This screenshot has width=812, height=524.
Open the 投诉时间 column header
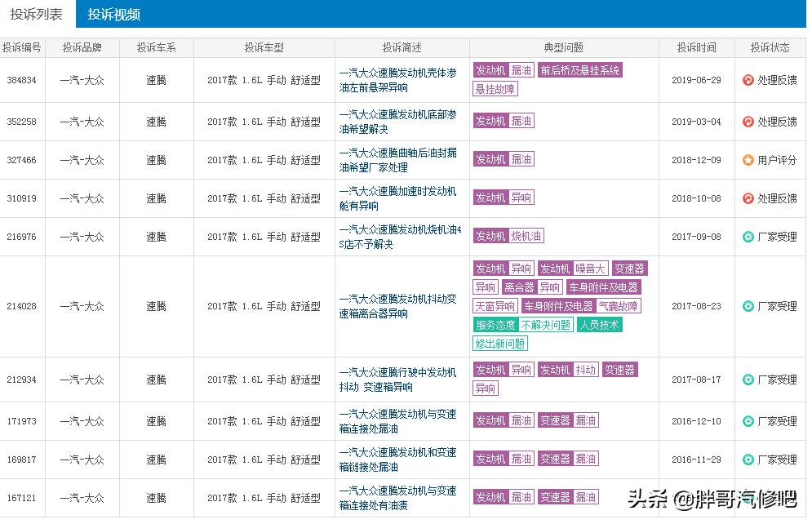tap(696, 47)
